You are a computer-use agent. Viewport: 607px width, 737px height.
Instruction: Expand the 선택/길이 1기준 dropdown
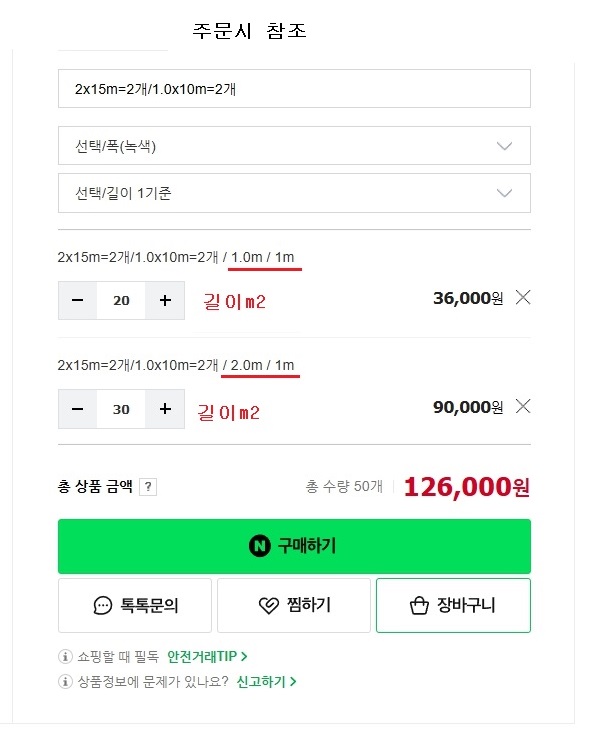click(x=294, y=193)
